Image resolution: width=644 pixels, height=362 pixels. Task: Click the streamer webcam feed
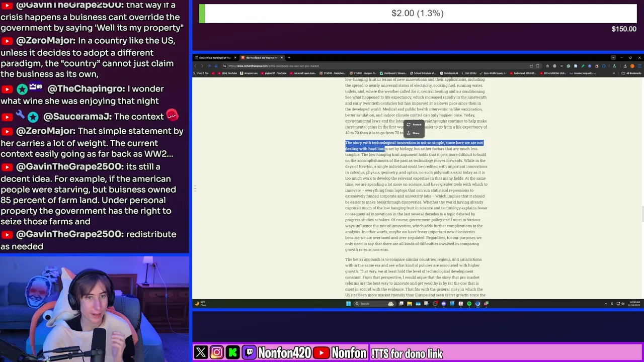tap(95, 309)
